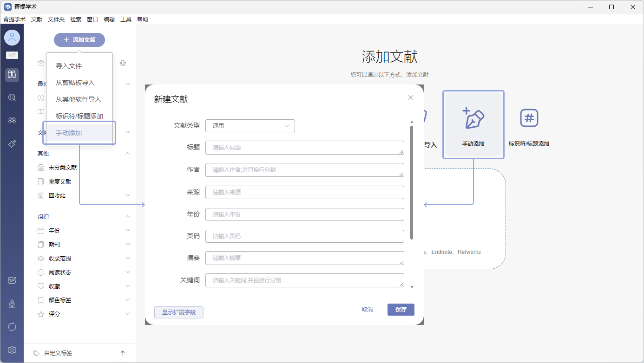Click the dialog vertical scrollbar
The height and width of the screenshot is (363, 644).
point(412,182)
